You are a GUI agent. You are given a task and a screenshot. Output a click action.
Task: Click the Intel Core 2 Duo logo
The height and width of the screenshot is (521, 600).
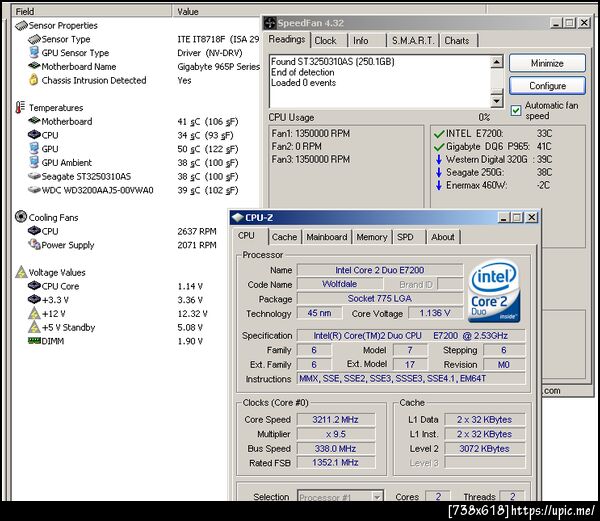click(494, 291)
